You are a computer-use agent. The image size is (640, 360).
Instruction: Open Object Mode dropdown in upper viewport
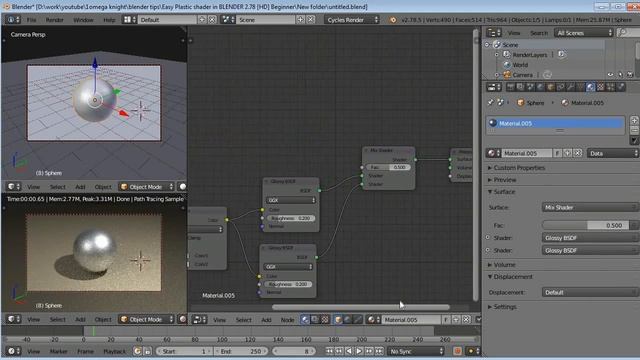[146, 187]
